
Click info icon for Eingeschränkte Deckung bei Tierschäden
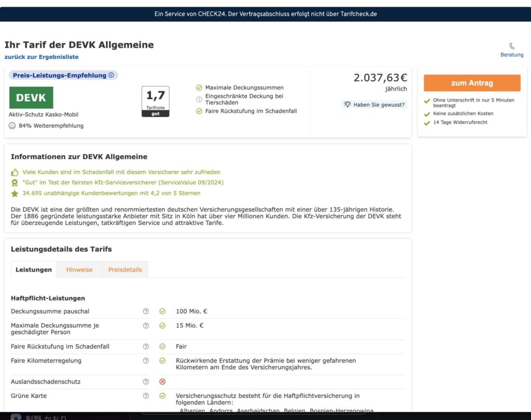point(199,99)
